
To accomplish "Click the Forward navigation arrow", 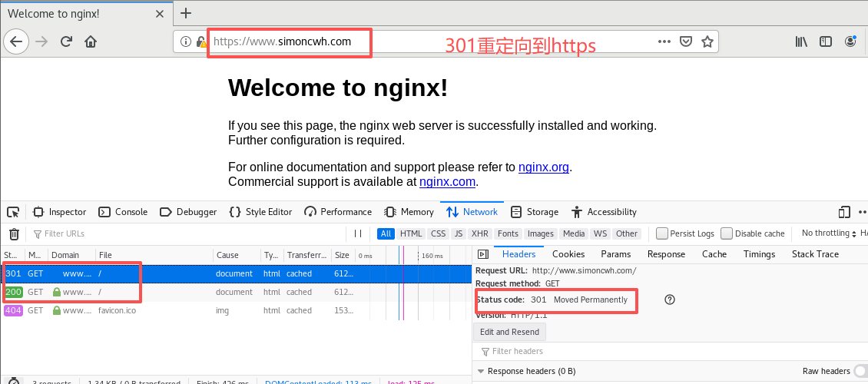I will tap(41, 41).
